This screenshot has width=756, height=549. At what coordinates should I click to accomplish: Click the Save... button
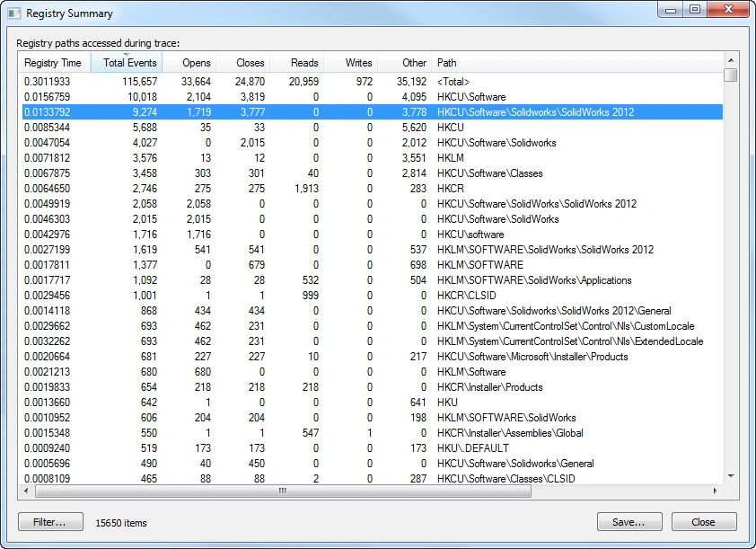629,522
